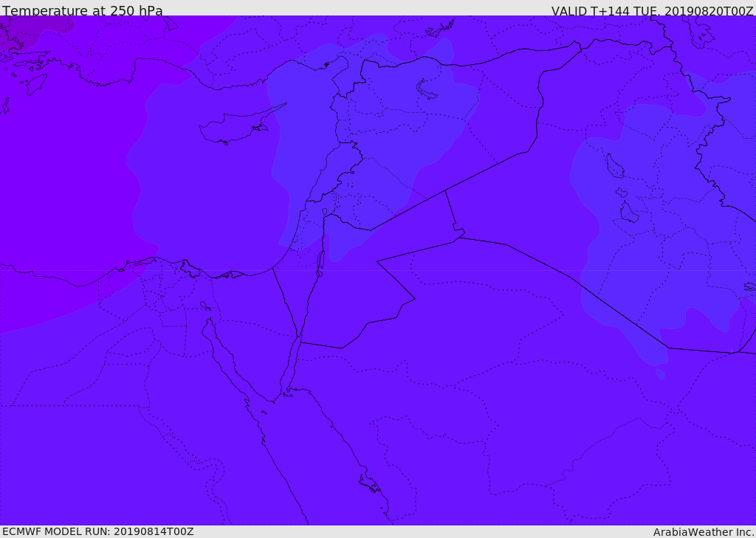
Task: Click the 'VALID T+144 TUE. 20190820T00Z' label
Action: pos(653,11)
